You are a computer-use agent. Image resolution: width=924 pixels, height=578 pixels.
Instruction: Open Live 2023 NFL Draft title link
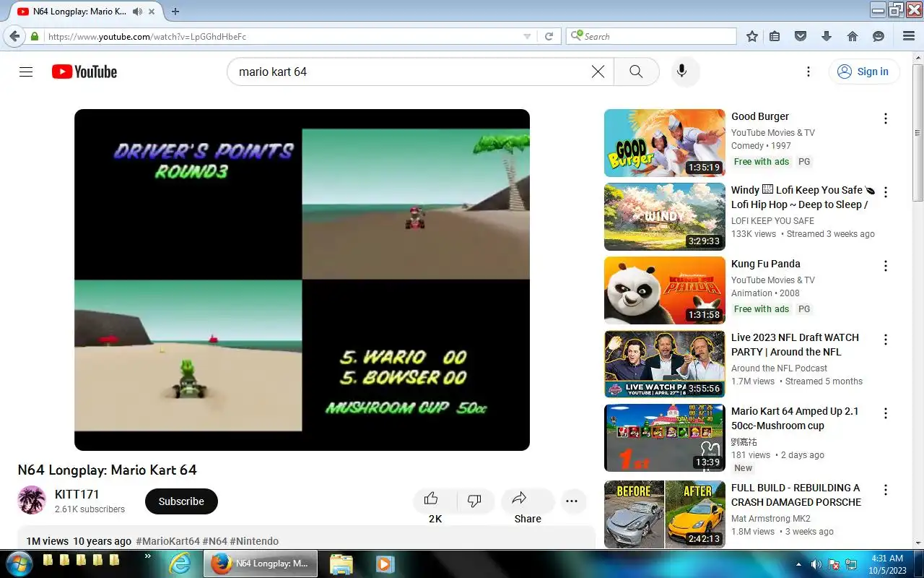tap(795, 345)
